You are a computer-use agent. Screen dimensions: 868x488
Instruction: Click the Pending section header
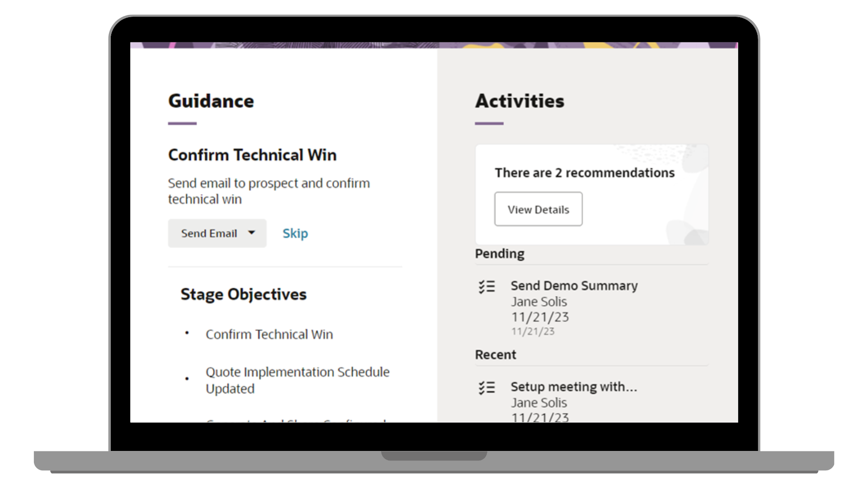pos(500,253)
